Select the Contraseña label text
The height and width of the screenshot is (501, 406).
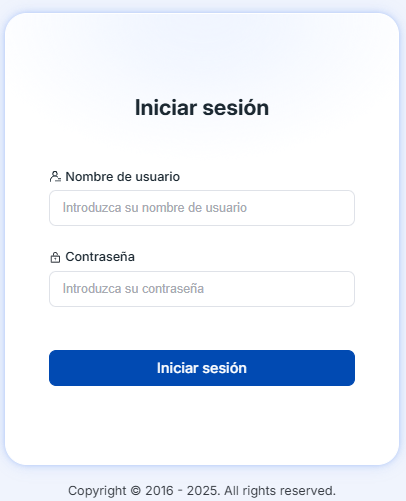pyautogui.click(x=100, y=257)
